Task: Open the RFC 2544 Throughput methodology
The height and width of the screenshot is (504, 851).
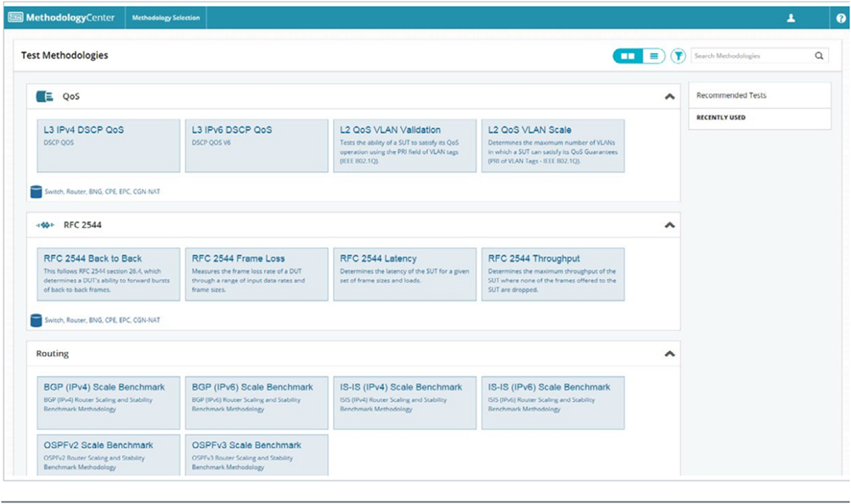Action: coord(552,273)
